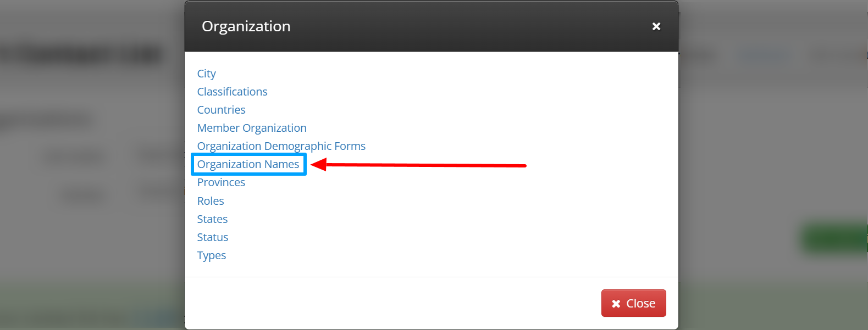This screenshot has height=330, width=868.
Task: Open the Types link
Action: [211, 255]
